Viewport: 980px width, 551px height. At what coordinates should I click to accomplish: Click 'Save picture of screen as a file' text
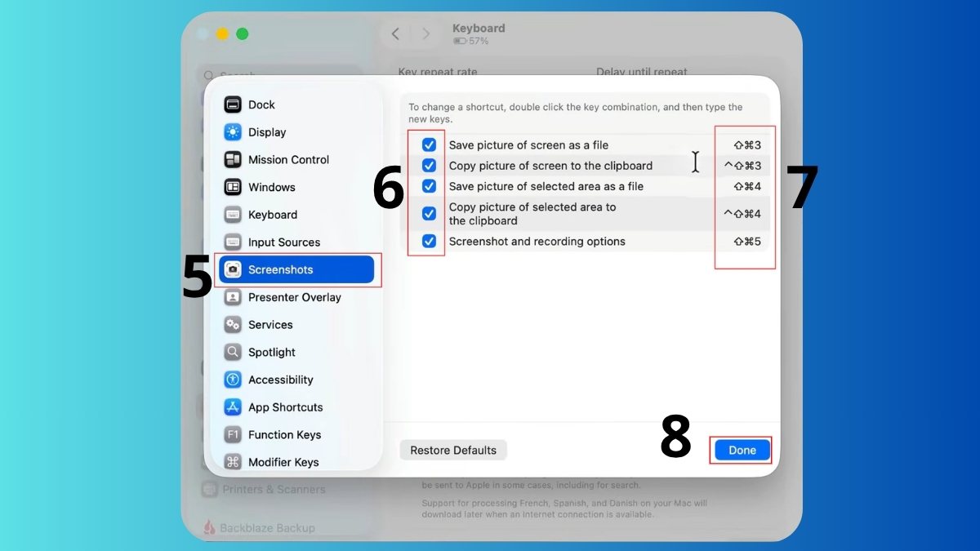click(x=528, y=145)
